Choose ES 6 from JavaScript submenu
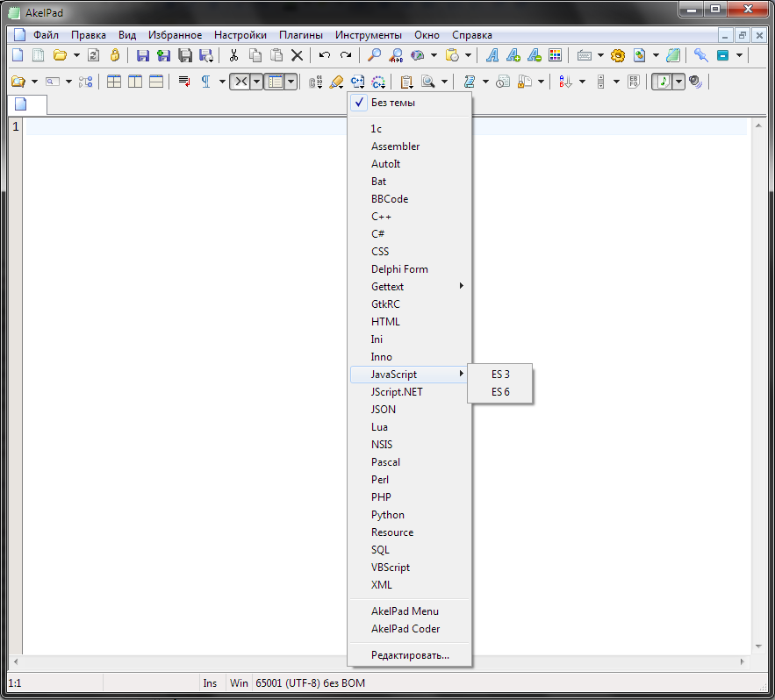775x700 pixels. tap(500, 392)
